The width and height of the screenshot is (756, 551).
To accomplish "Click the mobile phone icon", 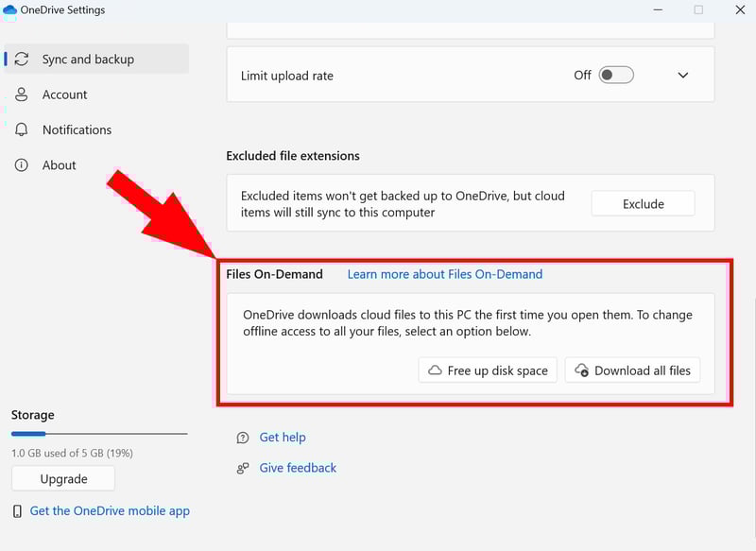I will [18, 511].
